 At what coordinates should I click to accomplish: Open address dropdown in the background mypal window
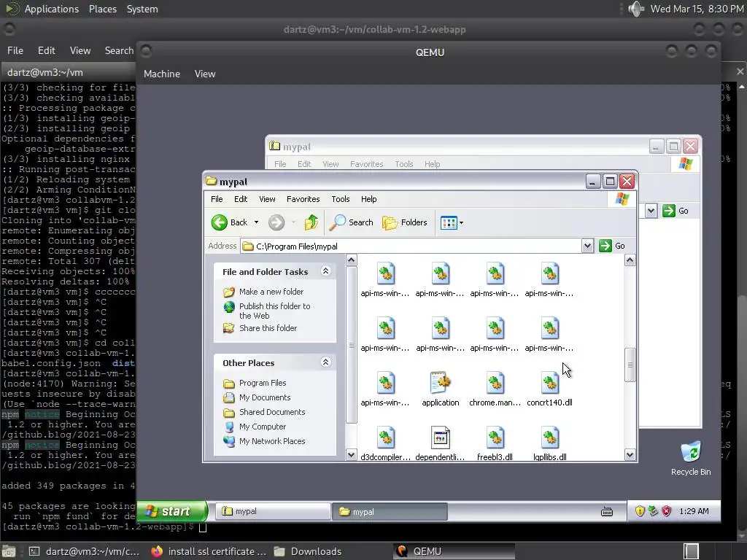pos(651,211)
